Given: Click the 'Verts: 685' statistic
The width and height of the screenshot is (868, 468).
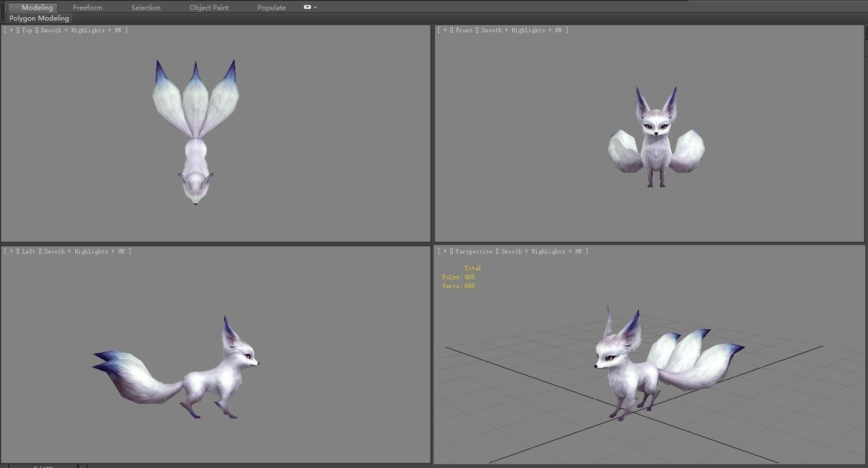Looking at the screenshot, I should [x=458, y=286].
